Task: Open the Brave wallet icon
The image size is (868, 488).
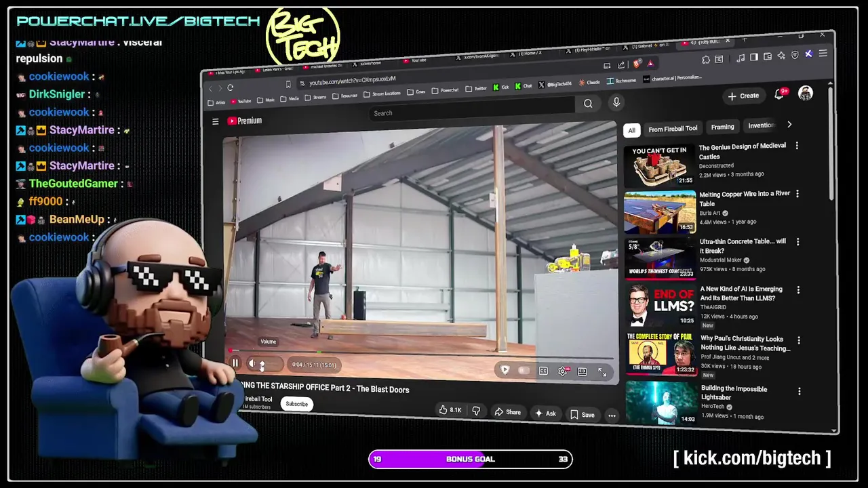Action: click(x=768, y=56)
